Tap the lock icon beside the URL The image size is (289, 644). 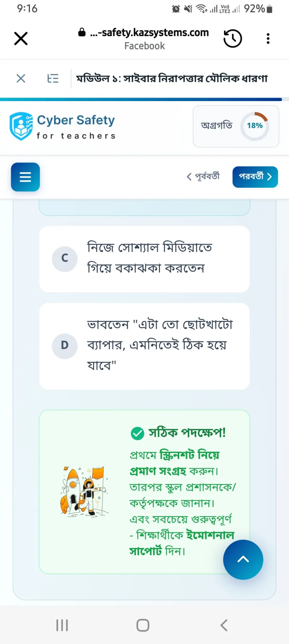click(x=82, y=32)
